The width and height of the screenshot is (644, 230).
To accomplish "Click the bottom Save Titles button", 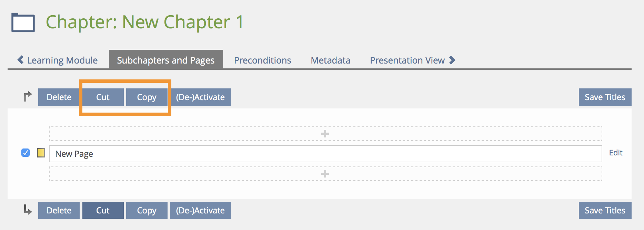I will click(x=605, y=210).
